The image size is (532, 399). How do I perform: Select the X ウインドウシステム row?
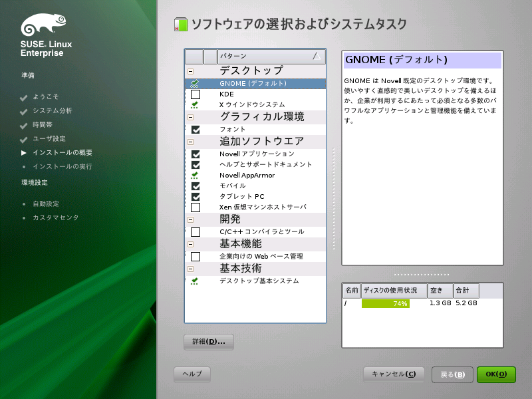click(255, 105)
